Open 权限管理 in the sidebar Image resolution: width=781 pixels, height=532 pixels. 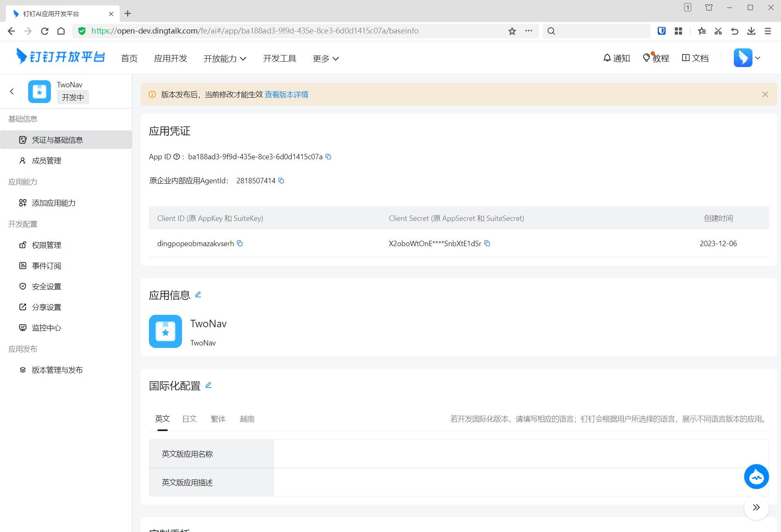tap(46, 245)
